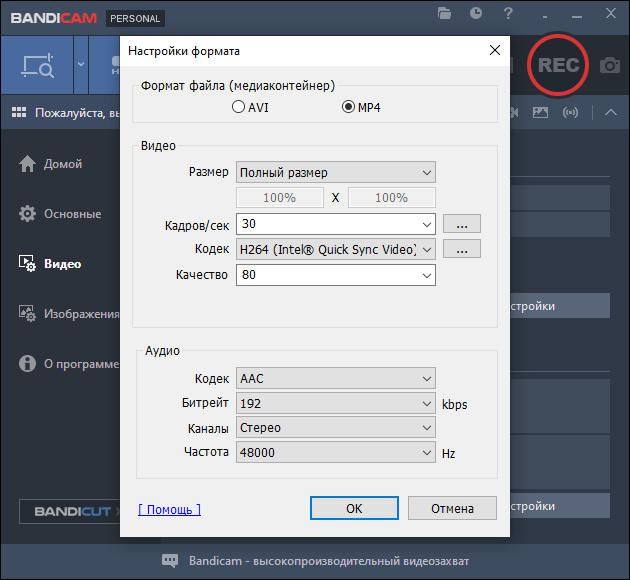The height and width of the screenshot is (580, 630).
Task: Open the audio Кодек dropdown AAC
Action: [336, 378]
